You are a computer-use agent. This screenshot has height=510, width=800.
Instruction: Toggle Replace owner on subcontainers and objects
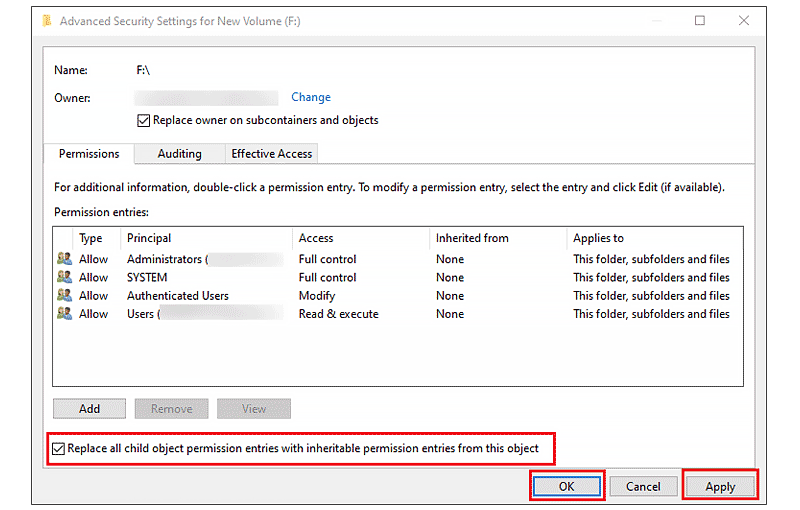pyautogui.click(x=143, y=120)
